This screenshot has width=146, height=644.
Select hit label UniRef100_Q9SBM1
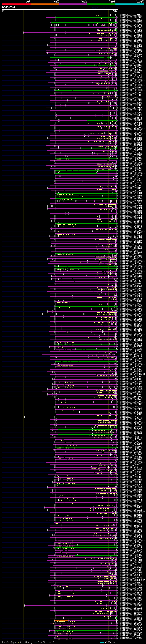(x=131, y=40)
